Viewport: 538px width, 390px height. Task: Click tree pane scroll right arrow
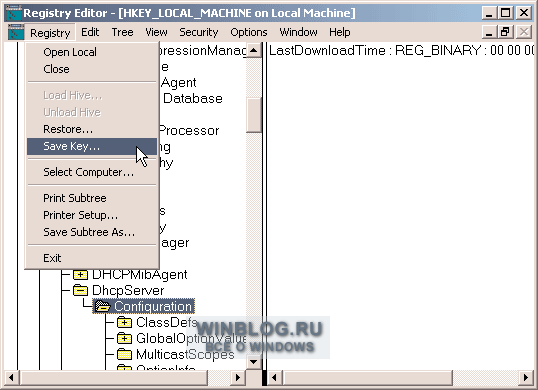[x=237, y=378]
